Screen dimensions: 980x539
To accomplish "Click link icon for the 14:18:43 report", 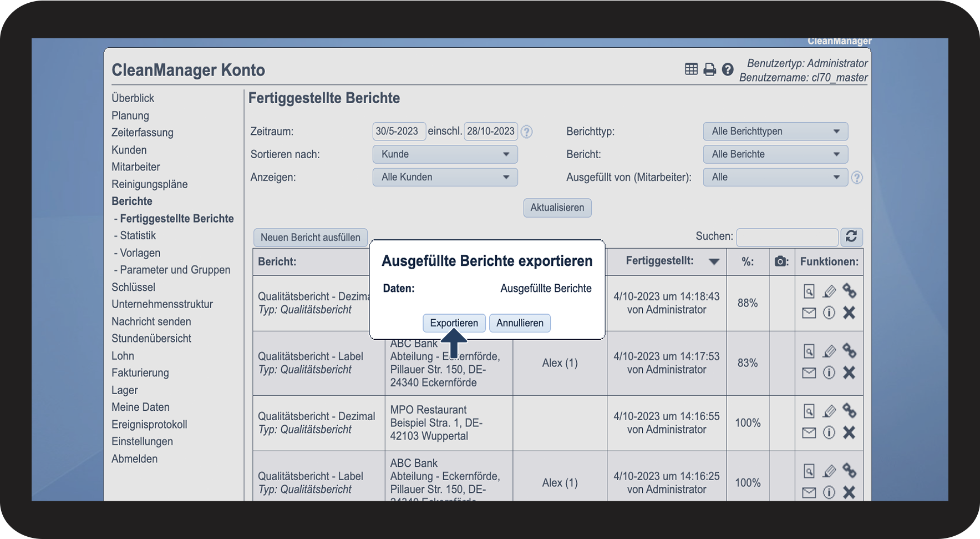I will [849, 290].
